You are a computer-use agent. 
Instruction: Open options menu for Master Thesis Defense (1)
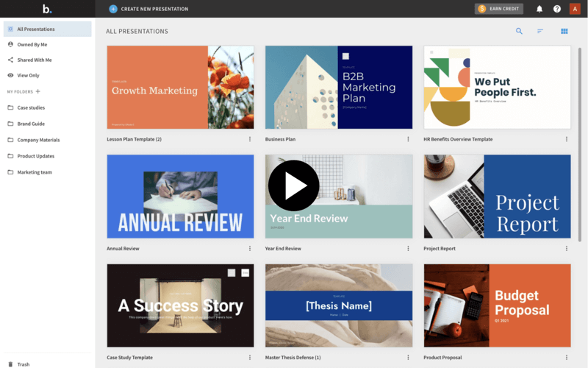click(x=408, y=358)
